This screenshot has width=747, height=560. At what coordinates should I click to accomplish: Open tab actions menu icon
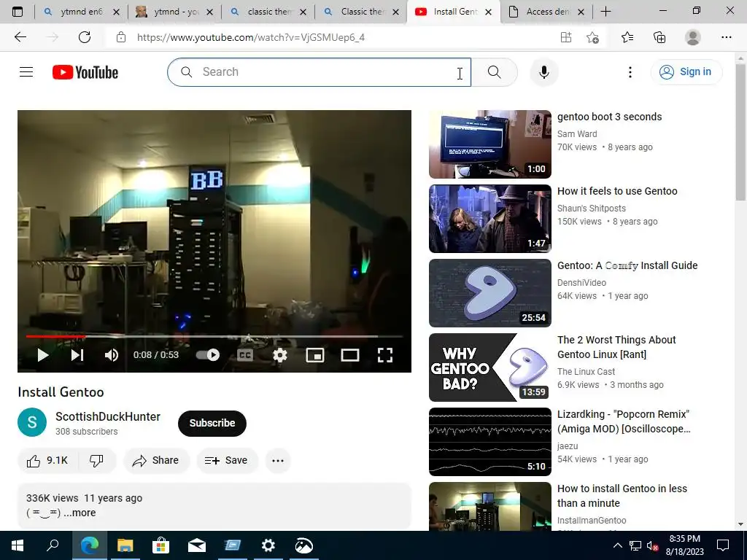point(18,12)
